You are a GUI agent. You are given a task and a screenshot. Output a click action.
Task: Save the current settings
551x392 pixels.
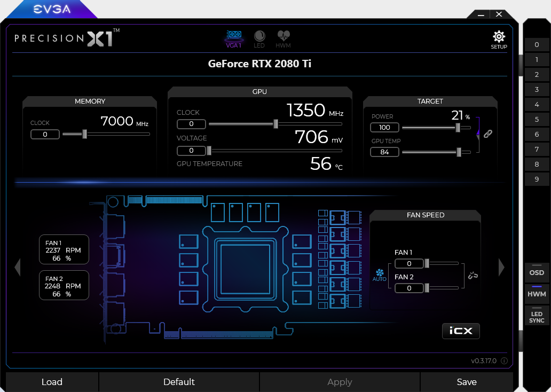click(467, 382)
